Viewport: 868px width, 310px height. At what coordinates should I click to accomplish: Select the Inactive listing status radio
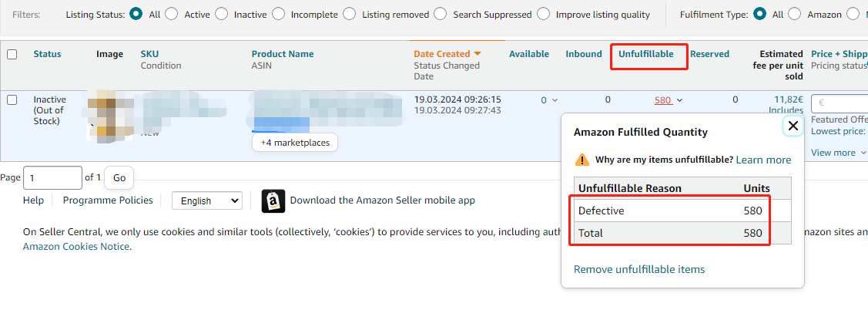[222, 15]
